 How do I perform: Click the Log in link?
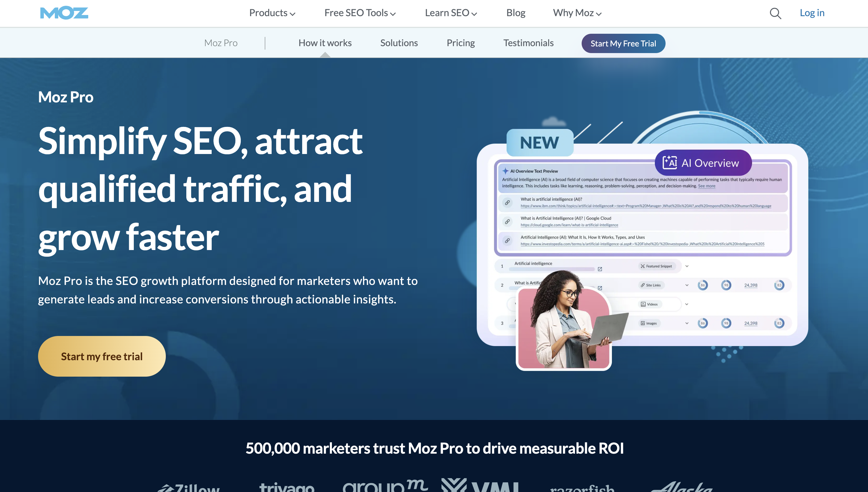click(x=812, y=13)
